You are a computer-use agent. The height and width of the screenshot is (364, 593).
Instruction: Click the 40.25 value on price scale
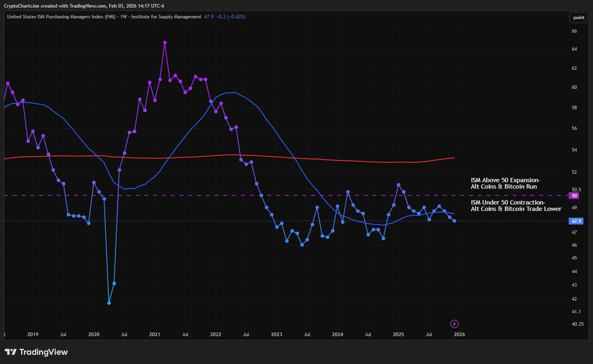tap(577, 324)
